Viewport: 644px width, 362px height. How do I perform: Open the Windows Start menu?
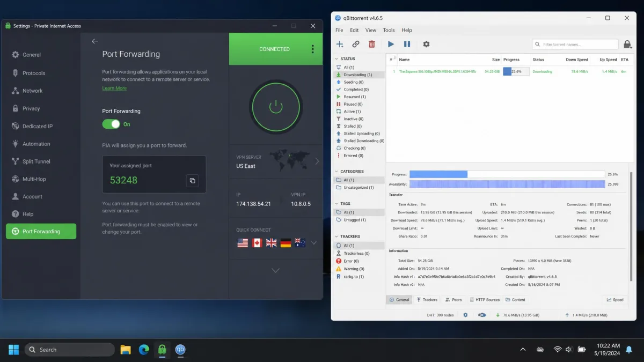coord(14,350)
